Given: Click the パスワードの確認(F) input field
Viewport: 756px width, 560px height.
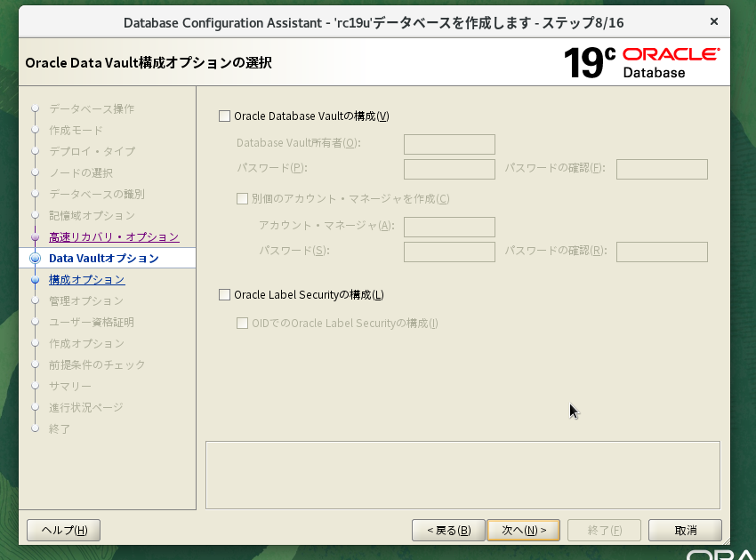Looking at the screenshot, I should 662,169.
